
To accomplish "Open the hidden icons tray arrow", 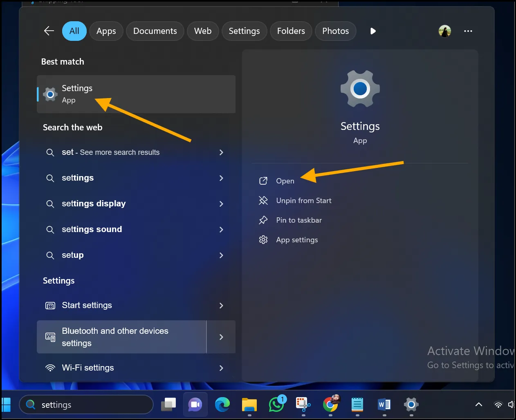I will (x=478, y=404).
